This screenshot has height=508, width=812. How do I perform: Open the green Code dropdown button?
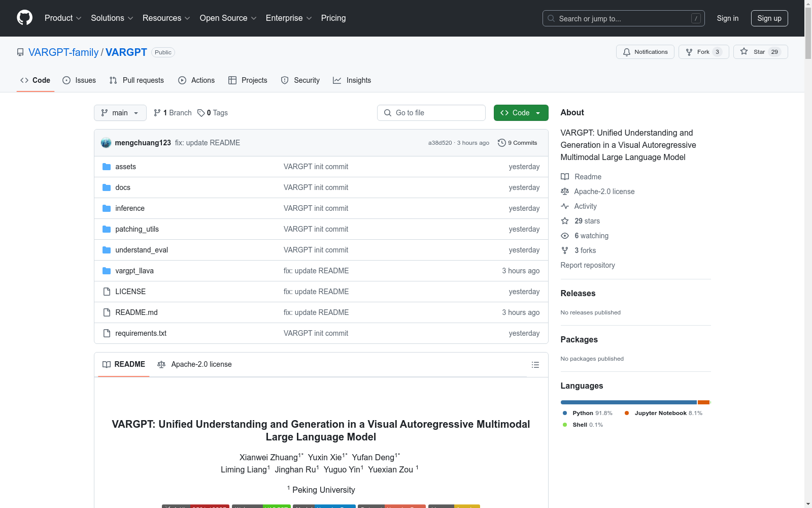(x=521, y=113)
